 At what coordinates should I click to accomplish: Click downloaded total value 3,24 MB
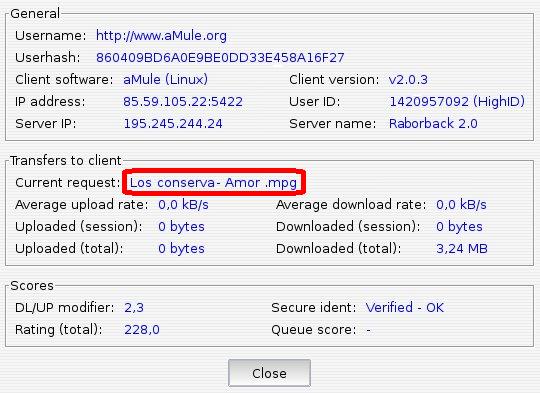462,249
